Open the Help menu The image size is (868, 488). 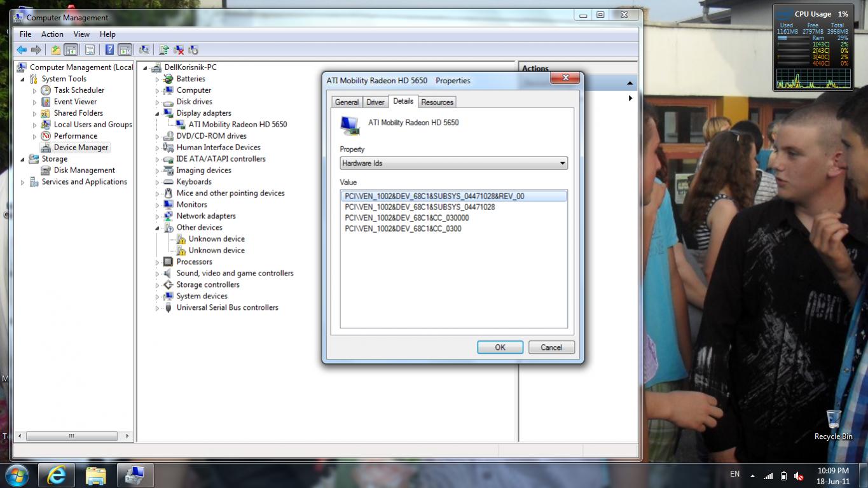[x=107, y=34]
